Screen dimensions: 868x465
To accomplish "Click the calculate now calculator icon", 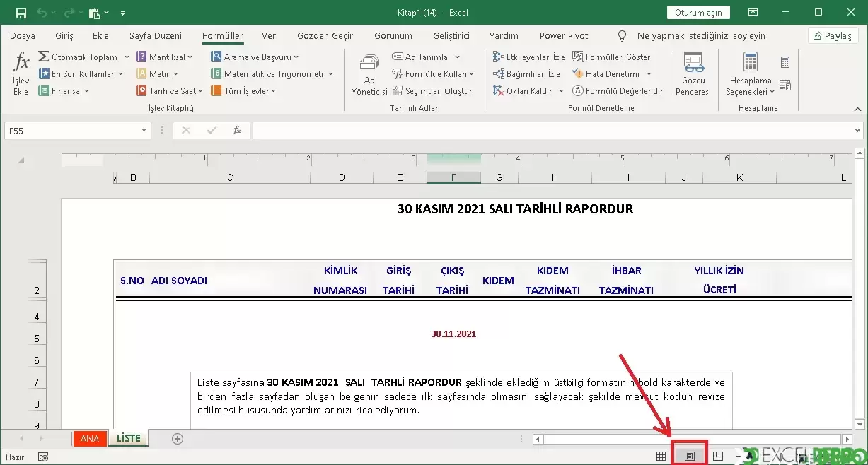I will (x=785, y=63).
